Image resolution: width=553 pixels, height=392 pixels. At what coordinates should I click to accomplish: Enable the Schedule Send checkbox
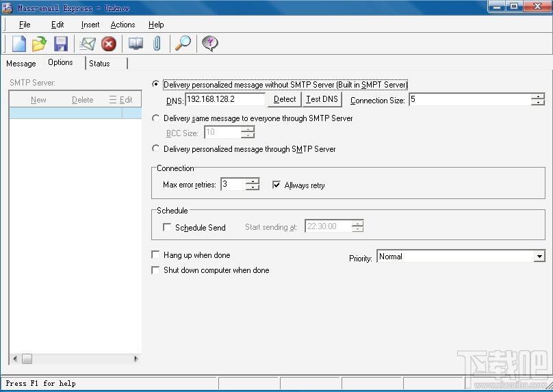click(x=167, y=227)
